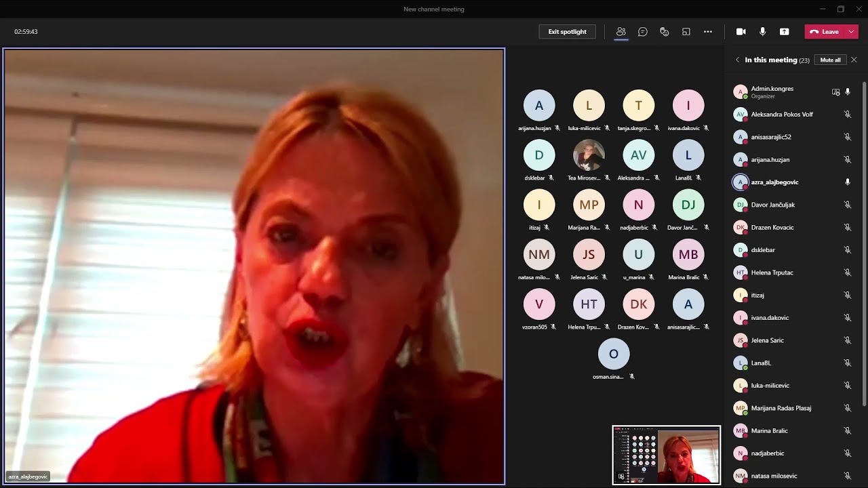Open More actions ellipsis menu
Image resolution: width=868 pixels, height=488 pixels.
[x=708, y=32]
